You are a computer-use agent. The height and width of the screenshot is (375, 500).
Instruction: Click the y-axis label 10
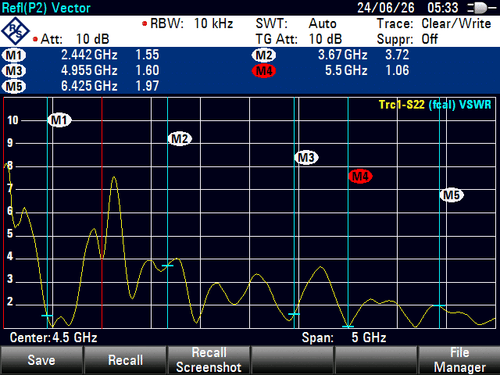click(x=13, y=120)
